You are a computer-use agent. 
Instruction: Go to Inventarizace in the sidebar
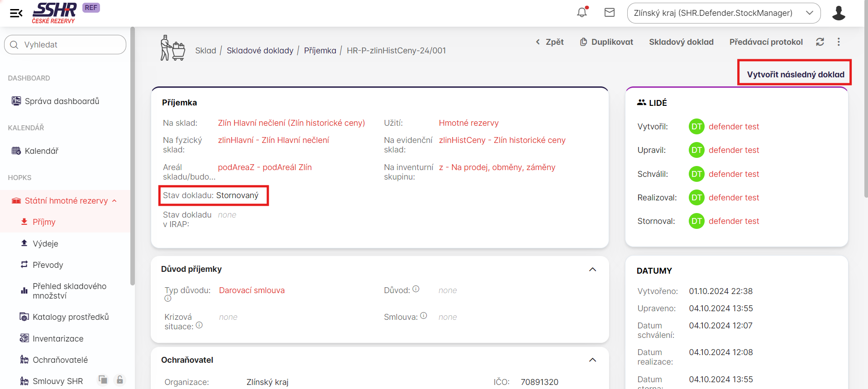(58, 339)
